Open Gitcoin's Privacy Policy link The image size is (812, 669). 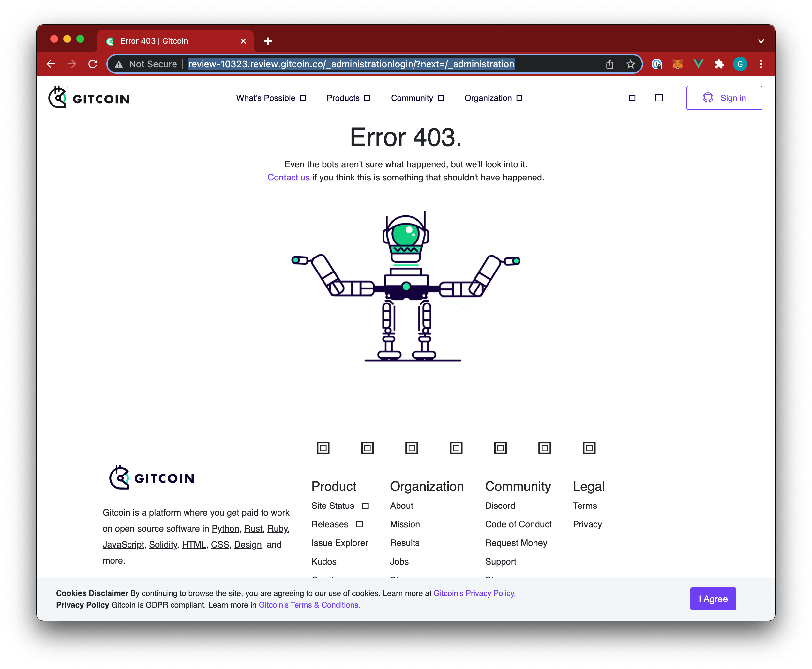coord(474,593)
